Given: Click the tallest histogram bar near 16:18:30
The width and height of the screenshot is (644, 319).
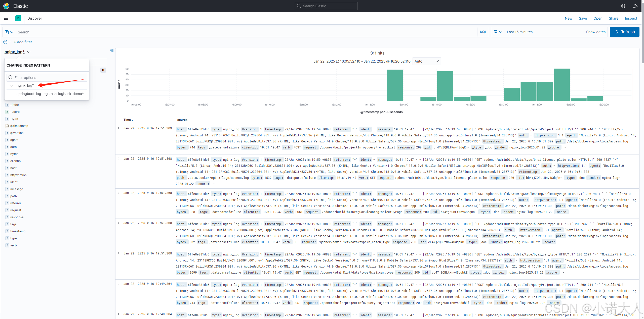Looking at the screenshot, I should click(562, 85).
